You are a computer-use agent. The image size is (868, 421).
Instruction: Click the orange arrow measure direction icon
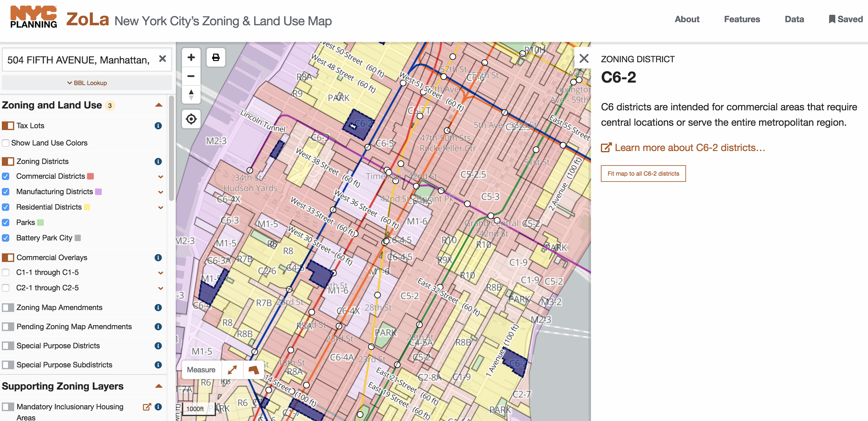coord(233,369)
